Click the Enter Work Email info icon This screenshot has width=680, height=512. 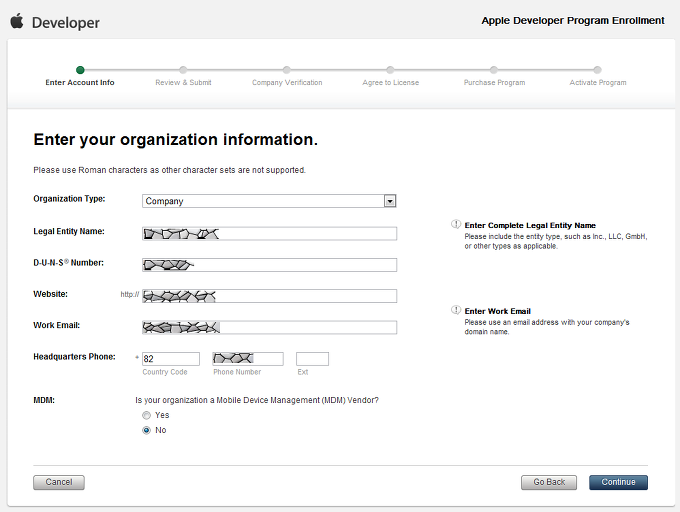[x=455, y=310]
